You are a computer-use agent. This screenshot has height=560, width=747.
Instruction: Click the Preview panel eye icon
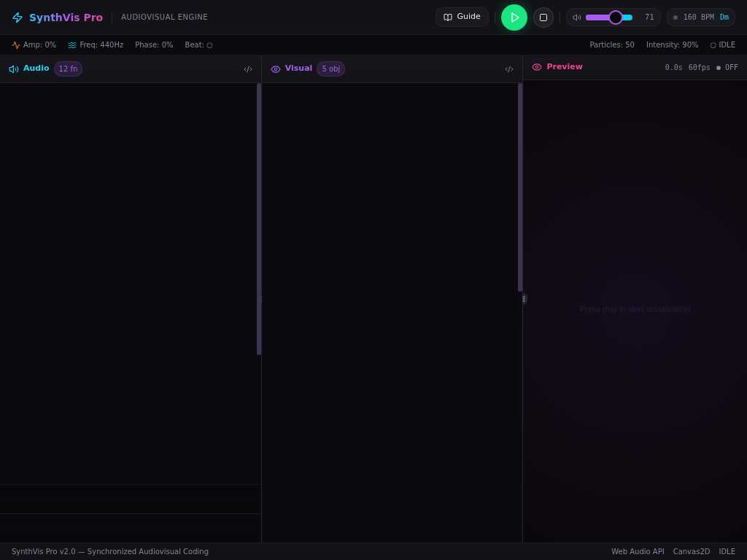click(537, 67)
